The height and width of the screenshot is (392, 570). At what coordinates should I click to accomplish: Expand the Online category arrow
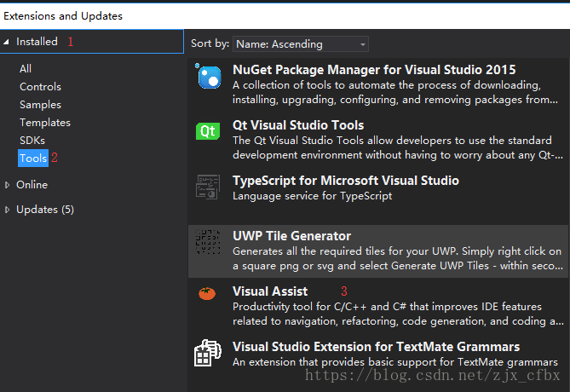coord(7,185)
